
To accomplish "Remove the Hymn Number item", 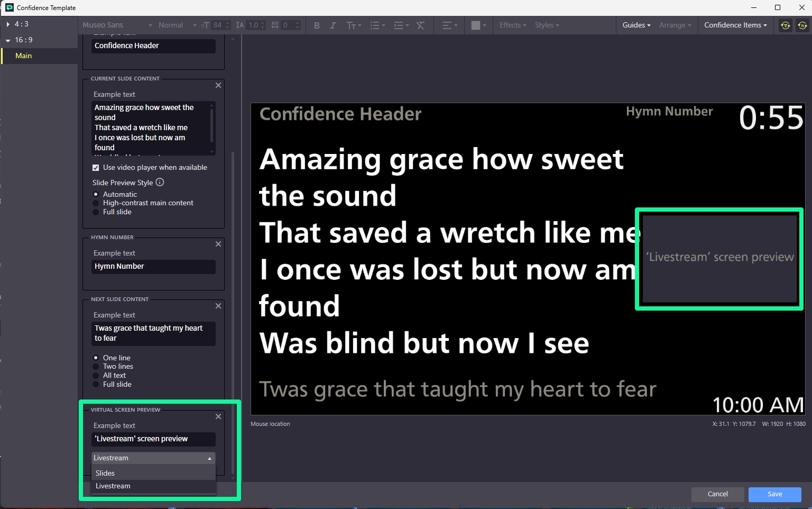I will (218, 244).
